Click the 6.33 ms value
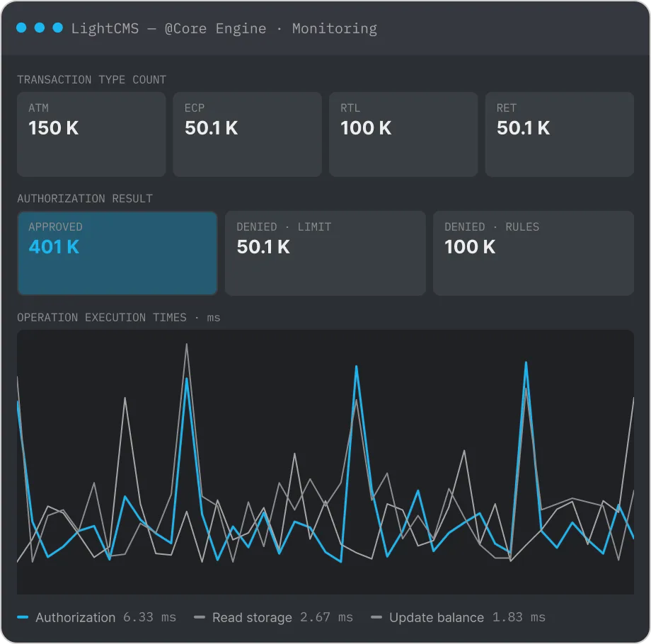 click(149, 617)
